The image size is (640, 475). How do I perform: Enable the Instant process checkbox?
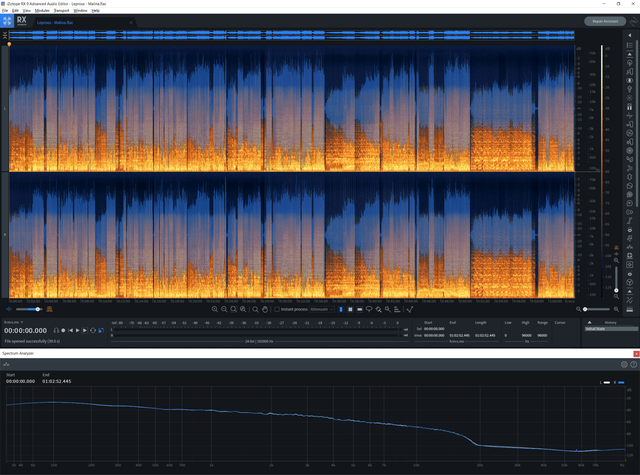(x=277, y=309)
